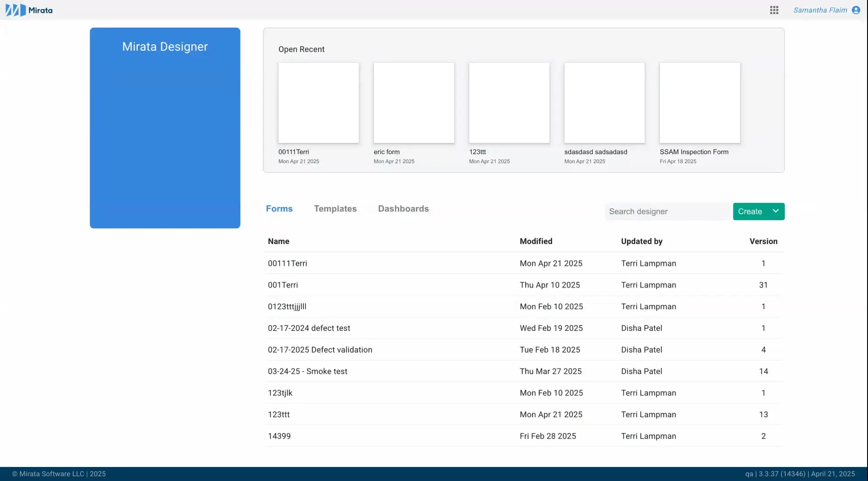Click the Mirata logo
868x481 pixels.
(28, 9)
